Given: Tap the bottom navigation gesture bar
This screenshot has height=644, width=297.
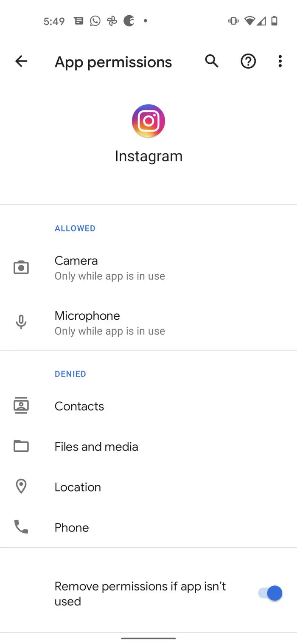Looking at the screenshot, I should click(148, 638).
